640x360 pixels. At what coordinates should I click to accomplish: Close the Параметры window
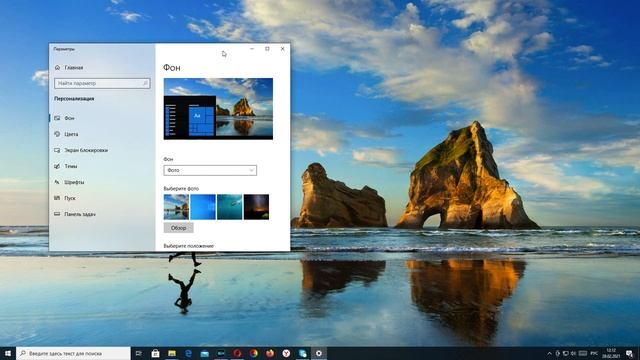coord(282,49)
